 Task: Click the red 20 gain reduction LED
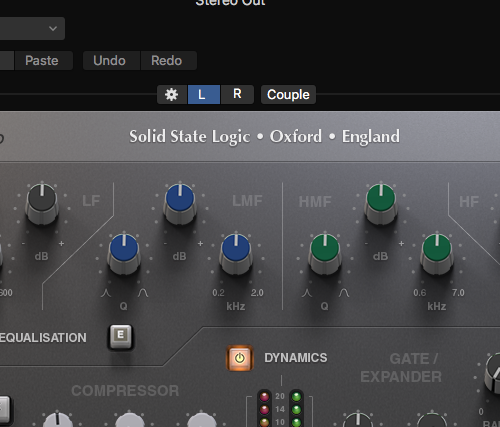pyautogui.click(x=264, y=397)
